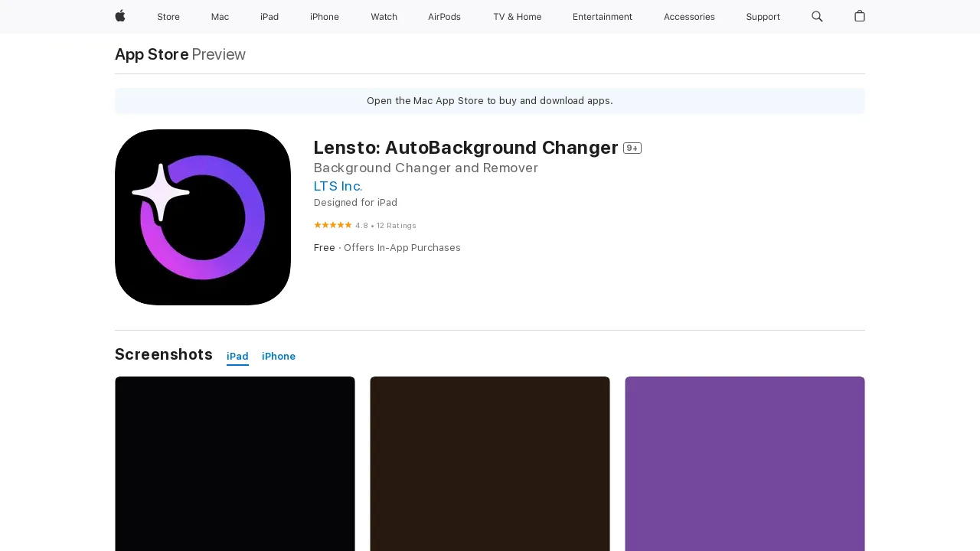Open the Support menu item
This screenshot has height=551, width=980.
[763, 17]
